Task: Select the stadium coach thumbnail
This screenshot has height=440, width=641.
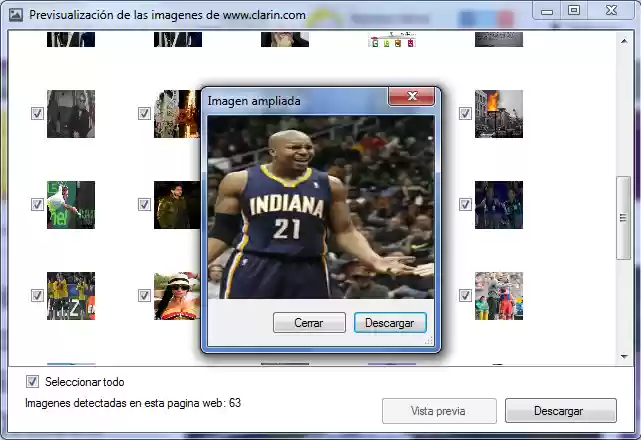Action: (499, 296)
